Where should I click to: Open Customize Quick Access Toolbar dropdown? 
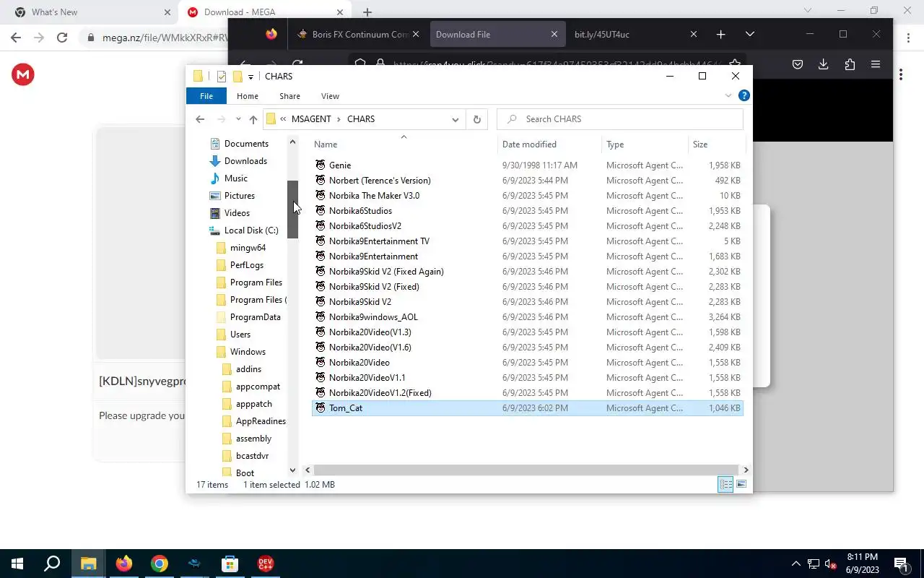coord(250,77)
